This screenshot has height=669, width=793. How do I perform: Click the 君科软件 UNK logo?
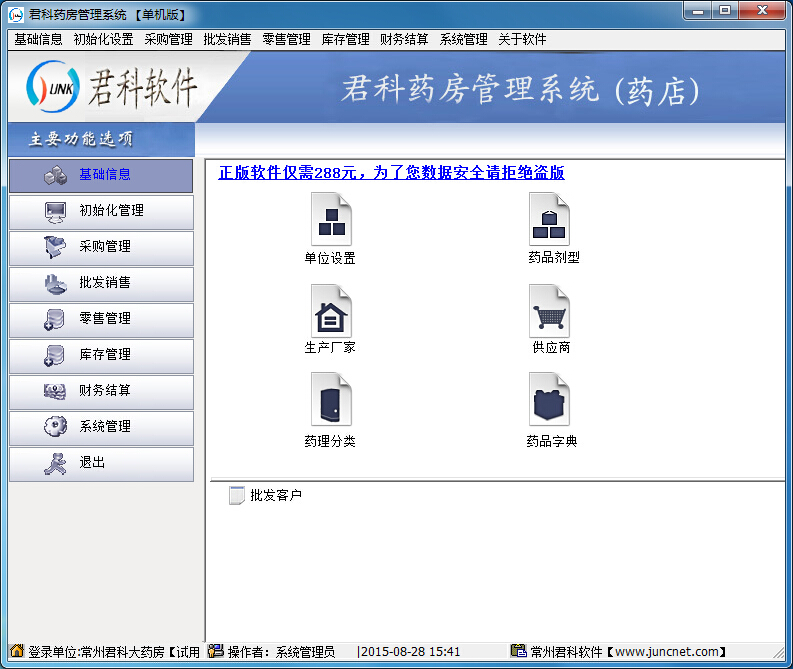(x=53, y=87)
